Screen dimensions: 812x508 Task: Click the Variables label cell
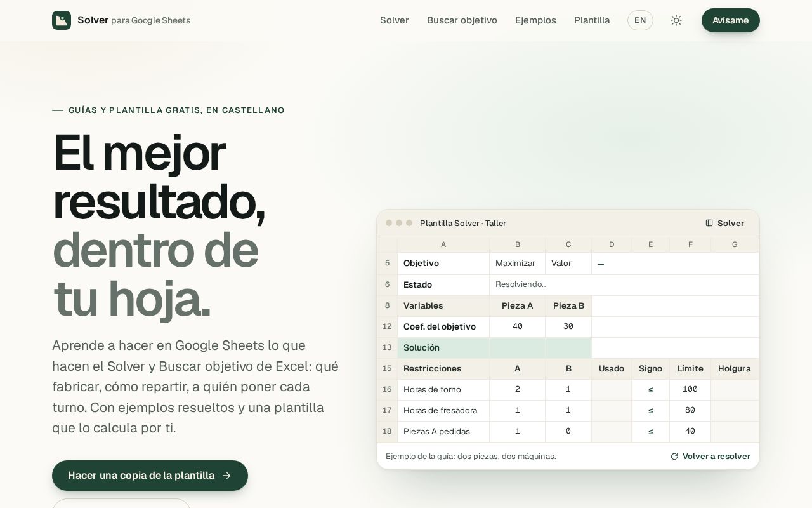(x=443, y=305)
